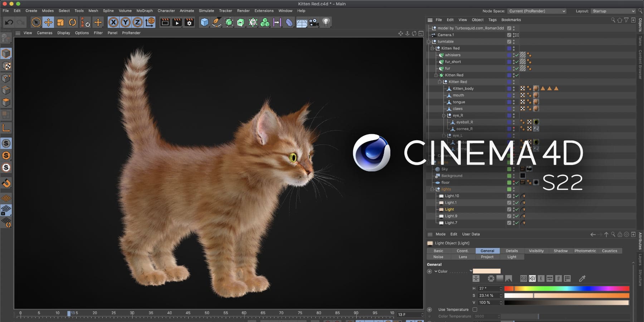The height and width of the screenshot is (322, 644).
Task: Click the Bend deformer icon
Action: tap(289, 22)
